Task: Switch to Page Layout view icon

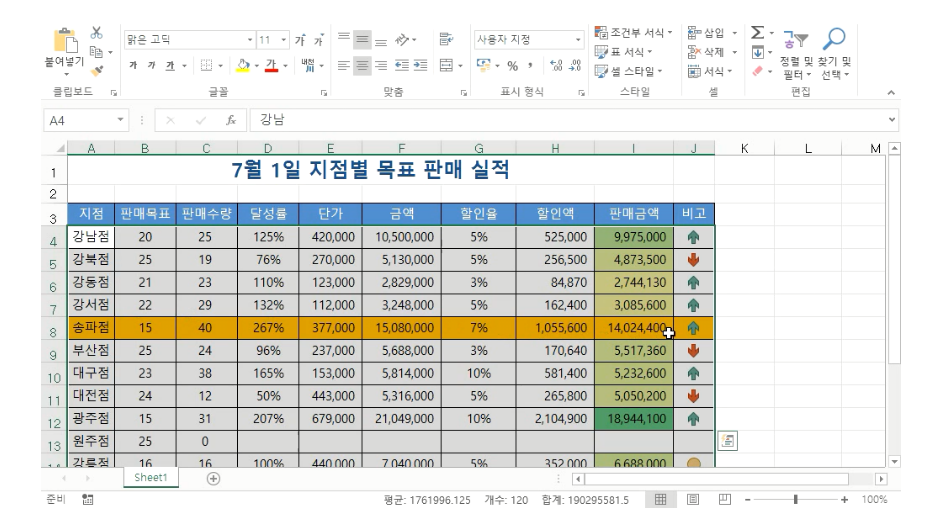Action: click(x=693, y=499)
